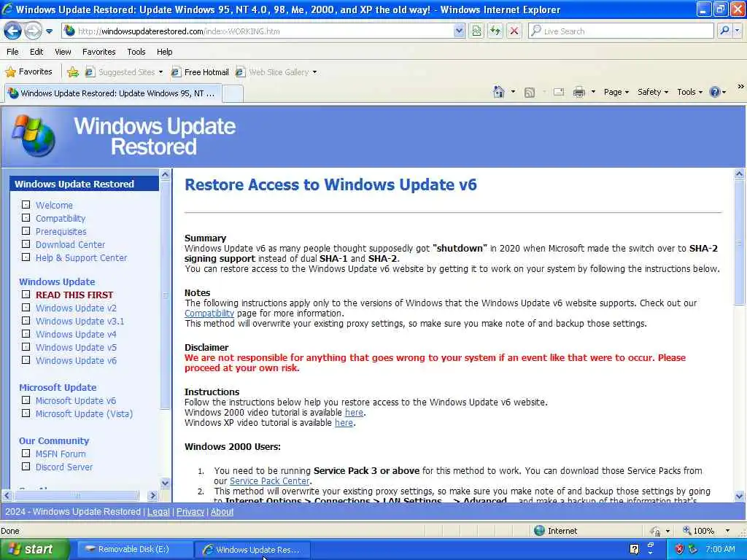
Task: Open Discord Server sidebar link
Action: click(64, 467)
